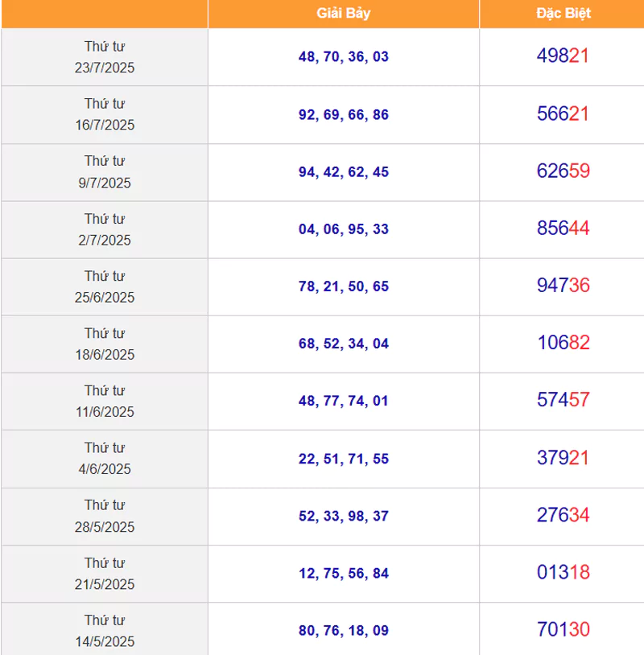The image size is (644, 655).
Task: Click Giải Bảy numbers 68, 52, 34, 04
Action: coord(344,344)
